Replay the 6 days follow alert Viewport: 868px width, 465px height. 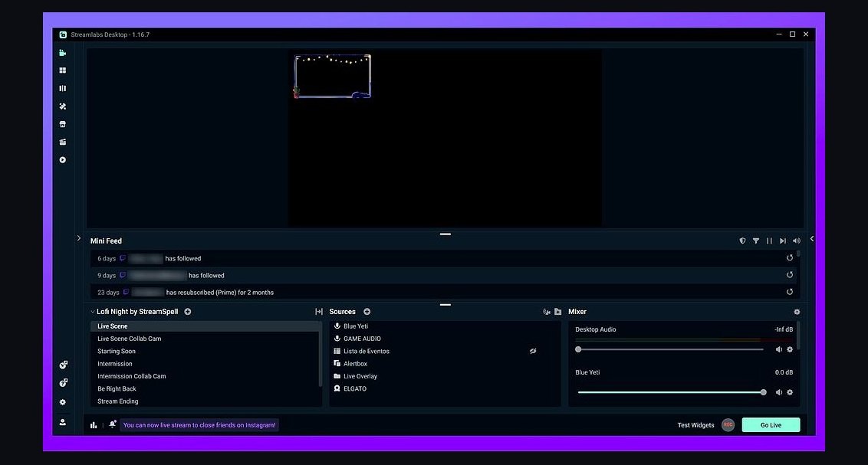[790, 257]
